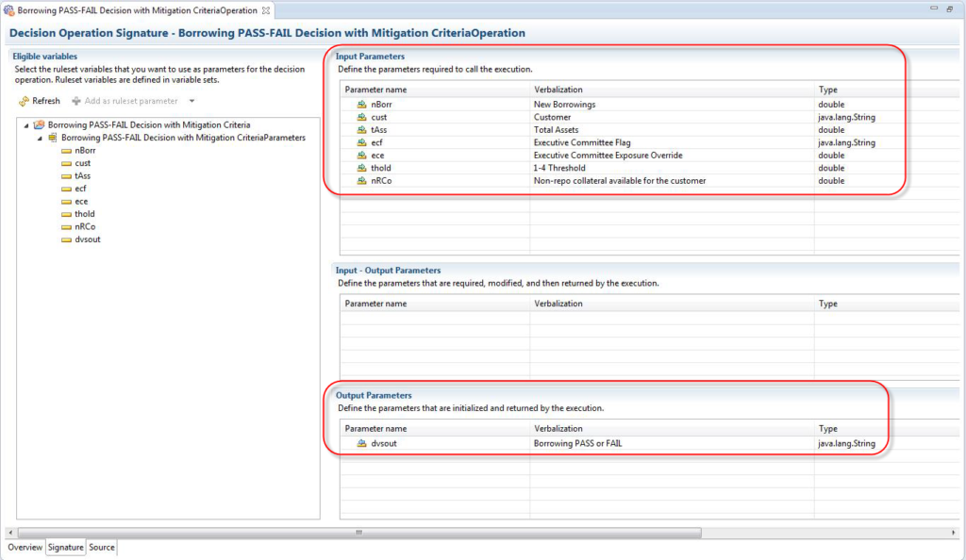Collapse the root Borrowing PASS-FAIL tree node
The width and height of the screenshot is (966, 560).
(26, 124)
